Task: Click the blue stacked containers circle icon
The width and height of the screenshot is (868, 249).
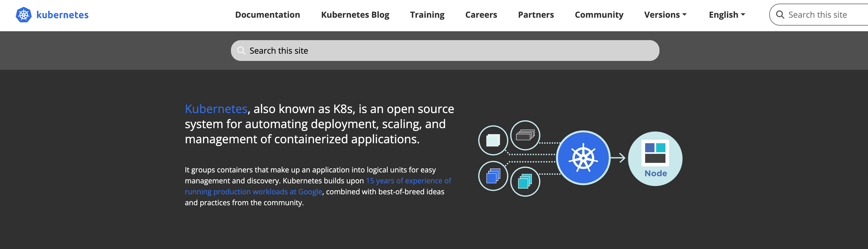Action: (493, 176)
